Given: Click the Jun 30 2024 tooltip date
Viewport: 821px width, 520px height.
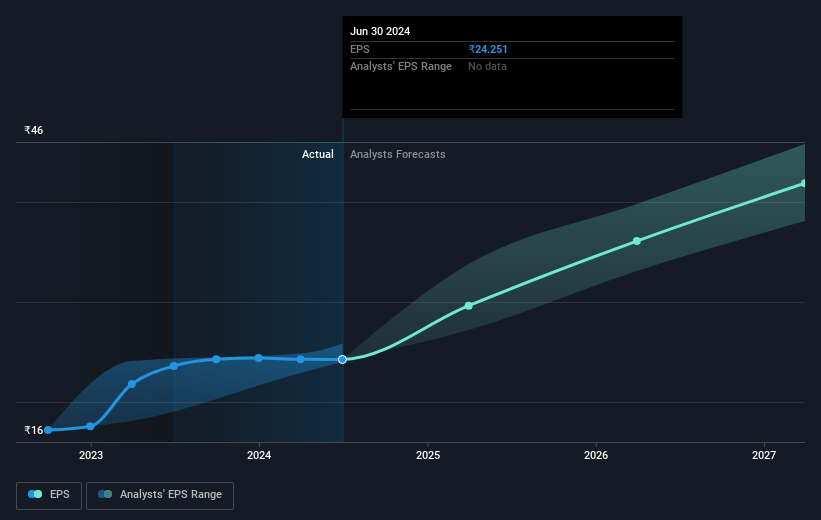Looking at the screenshot, I should coord(380,31).
